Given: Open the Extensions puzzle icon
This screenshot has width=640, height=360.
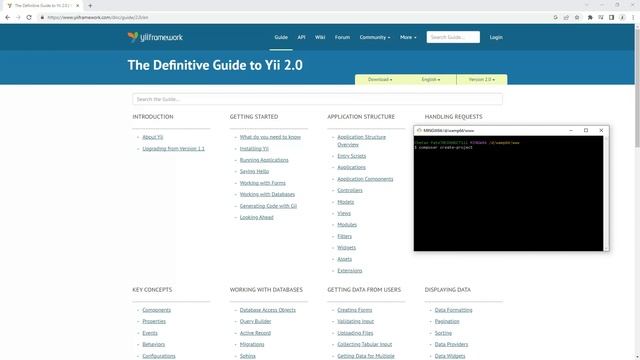Looking at the screenshot, I should coord(590,18).
